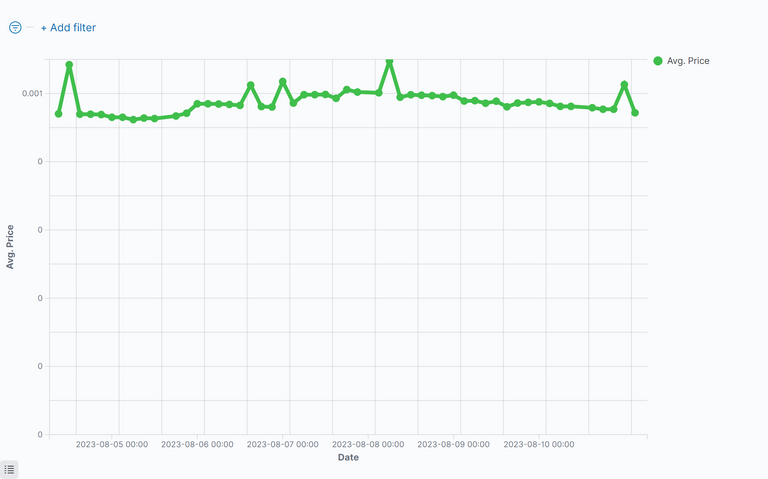Click the 2023-08-08 00:00 axis label
768x479 pixels.
[368, 444]
